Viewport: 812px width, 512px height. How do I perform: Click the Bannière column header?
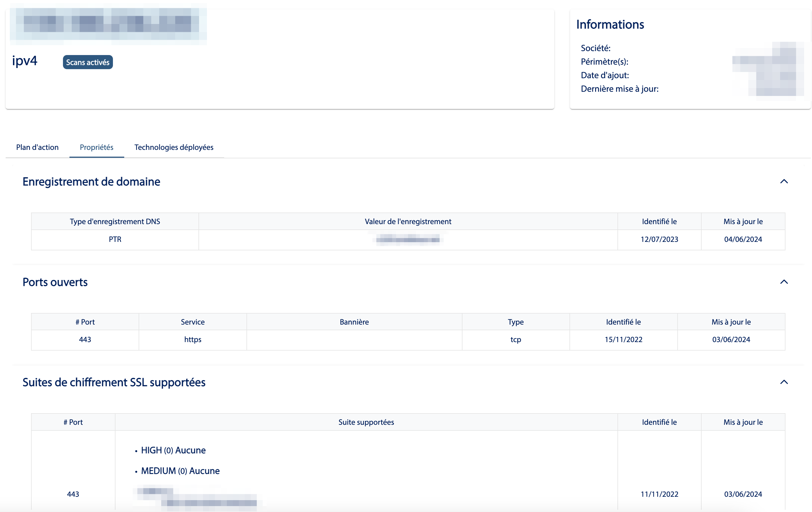[354, 322]
